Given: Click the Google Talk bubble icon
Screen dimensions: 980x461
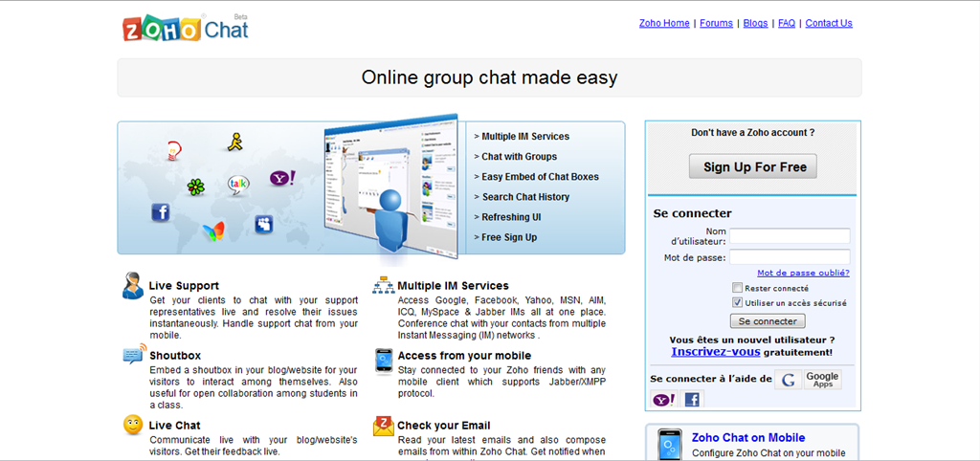Looking at the screenshot, I should [x=238, y=185].
